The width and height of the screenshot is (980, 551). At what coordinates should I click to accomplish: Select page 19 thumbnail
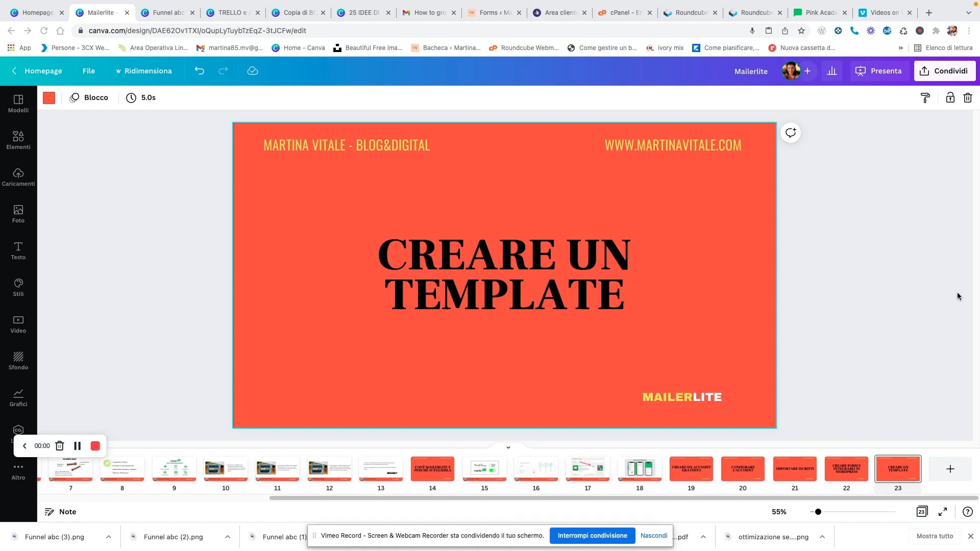click(x=691, y=469)
